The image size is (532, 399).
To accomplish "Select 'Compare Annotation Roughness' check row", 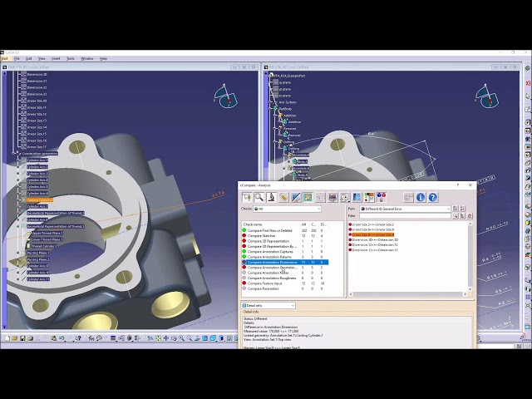I will (285, 278).
